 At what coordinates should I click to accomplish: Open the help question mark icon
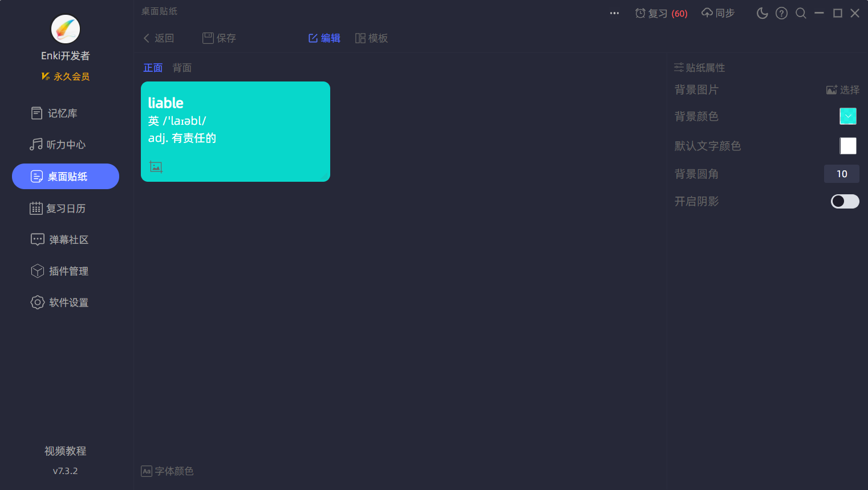point(781,13)
